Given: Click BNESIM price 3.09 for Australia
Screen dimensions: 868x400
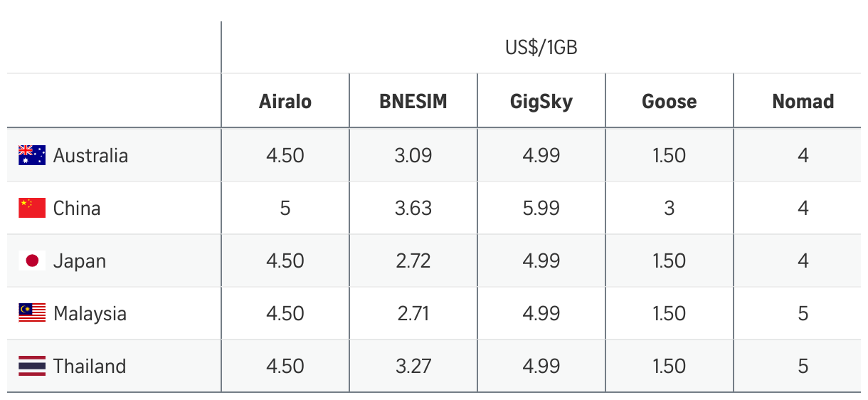Looking at the screenshot, I should coord(413,155).
